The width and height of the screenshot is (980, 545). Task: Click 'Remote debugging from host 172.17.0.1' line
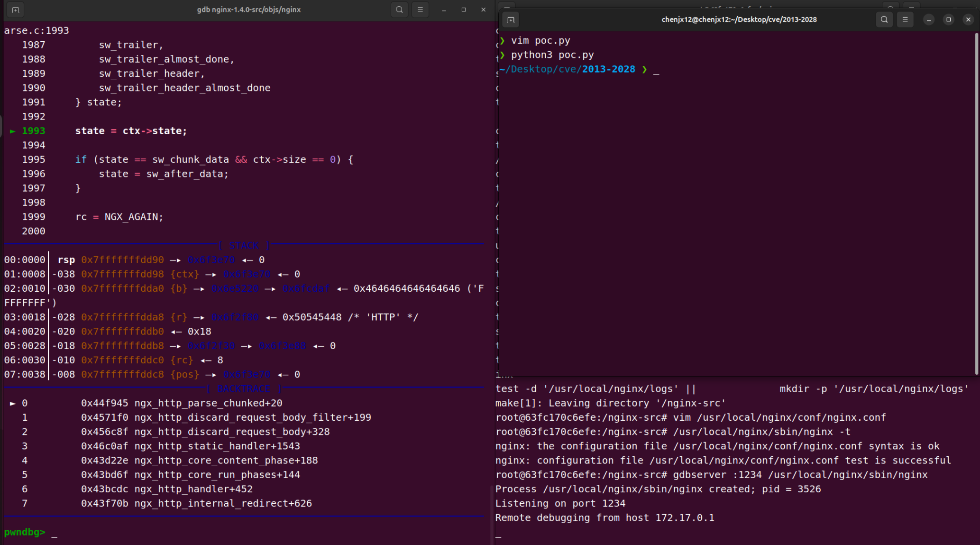605,518
